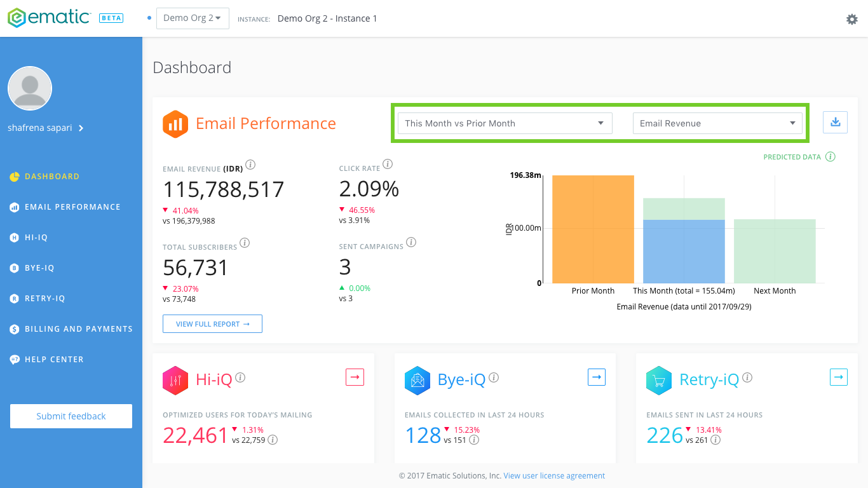Open the Email Revenue metric dropdown
This screenshot has height=488, width=868.
[717, 123]
